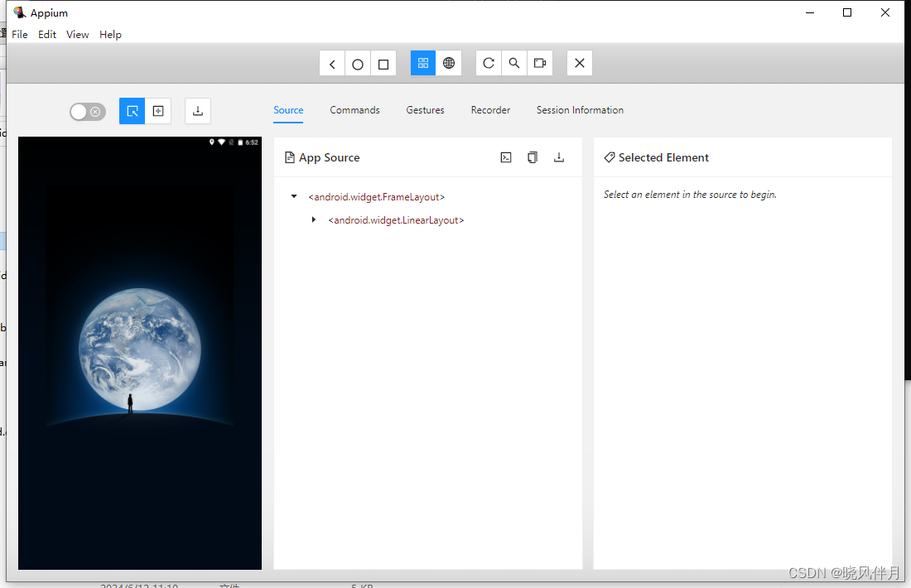Click the Earth image on device screenshot
911x588 pixels.
coord(140,349)
